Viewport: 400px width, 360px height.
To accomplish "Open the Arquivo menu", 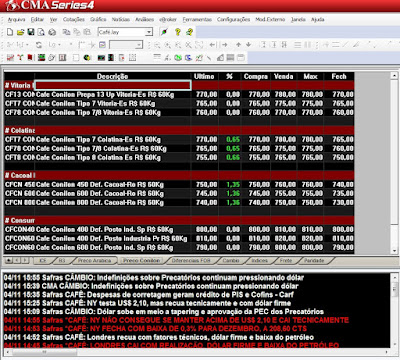I will (x=16, y=19).
